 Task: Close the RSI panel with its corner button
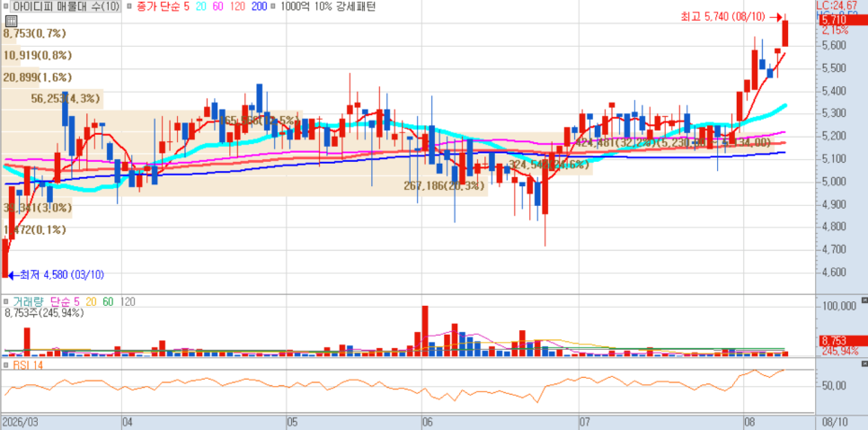(x=864, y=363)
